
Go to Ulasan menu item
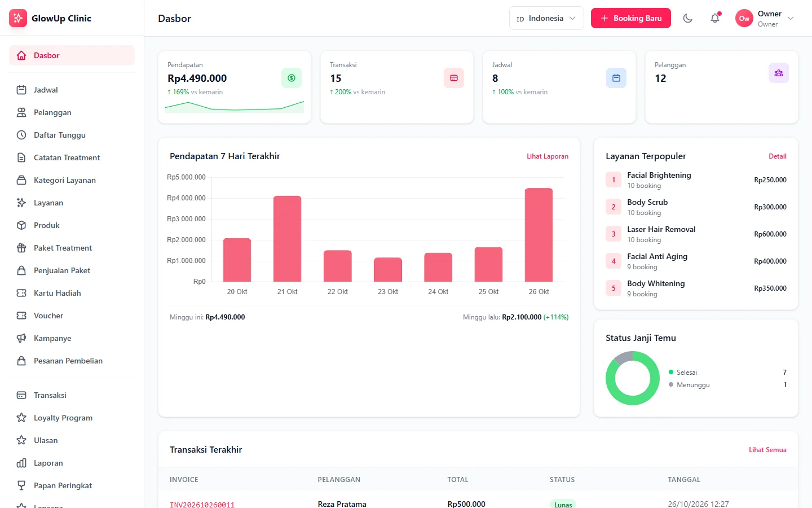tap(72, 440)
